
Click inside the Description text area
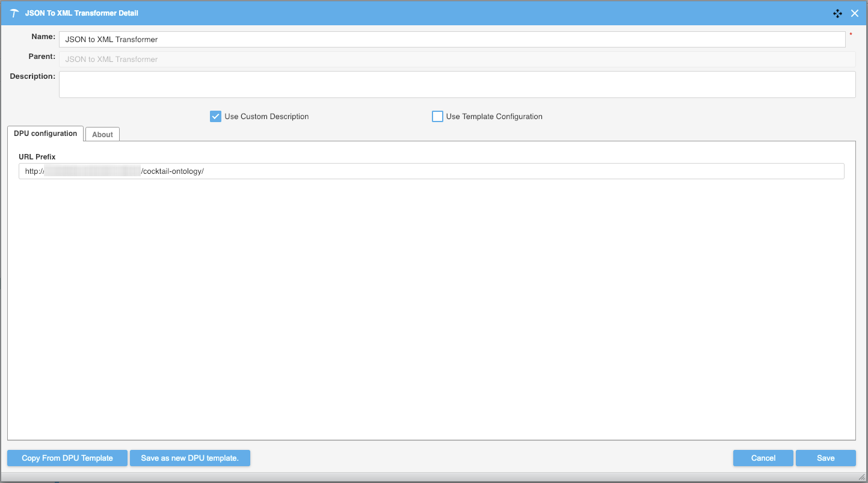(457, 84)
